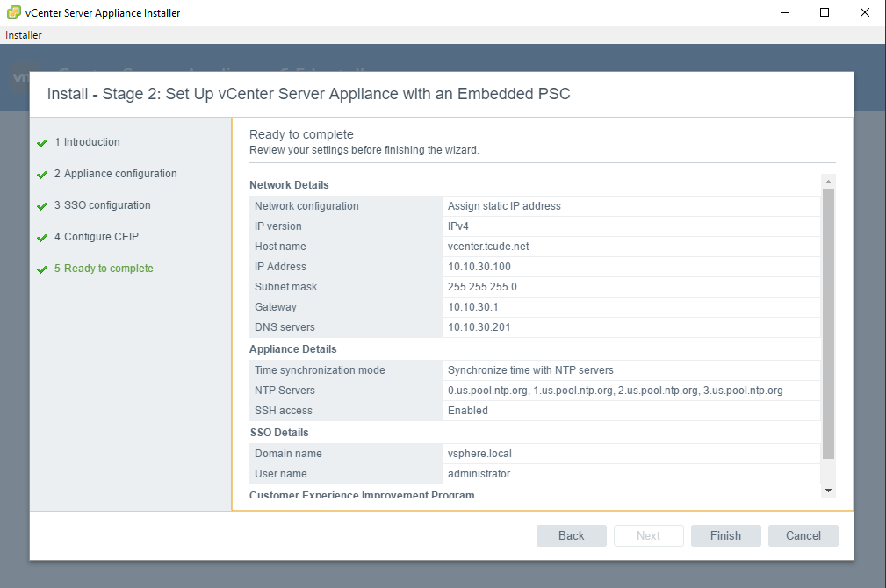Cancel the installation wizard
Image resolution: width=886 pixels, height=588 pixels.
click(x=803, y=535)
